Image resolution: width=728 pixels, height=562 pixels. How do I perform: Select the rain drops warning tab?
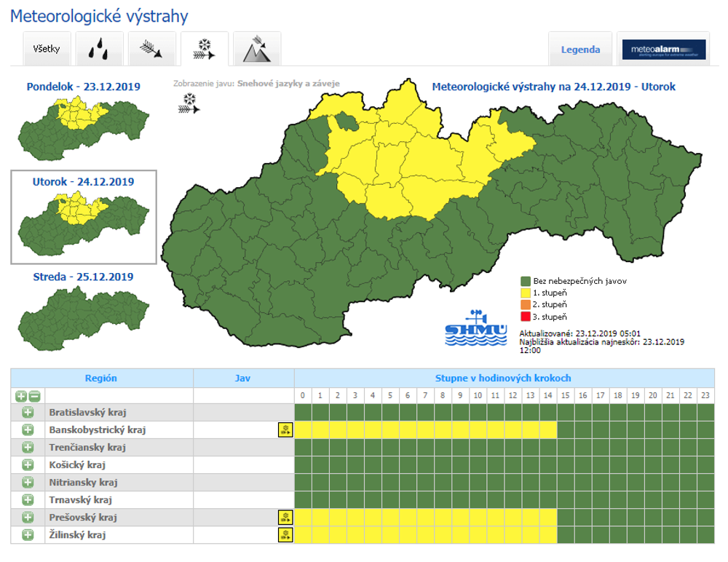click(100, 50)
